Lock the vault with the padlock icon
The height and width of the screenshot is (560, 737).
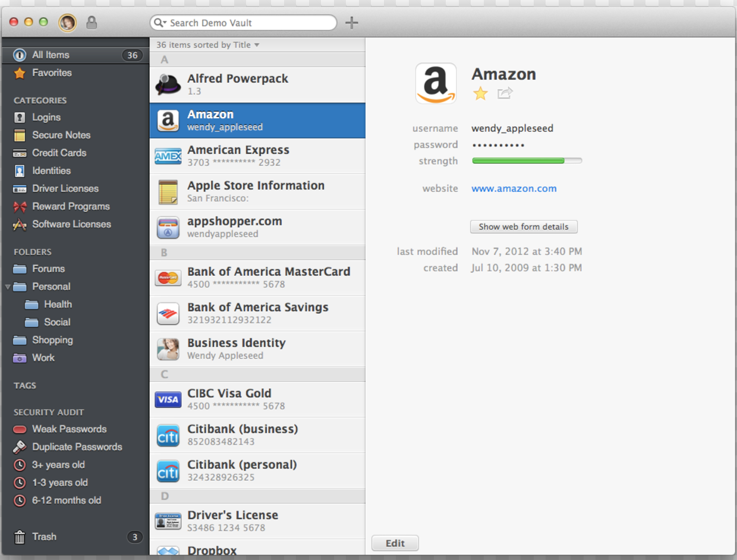[91, 23]
